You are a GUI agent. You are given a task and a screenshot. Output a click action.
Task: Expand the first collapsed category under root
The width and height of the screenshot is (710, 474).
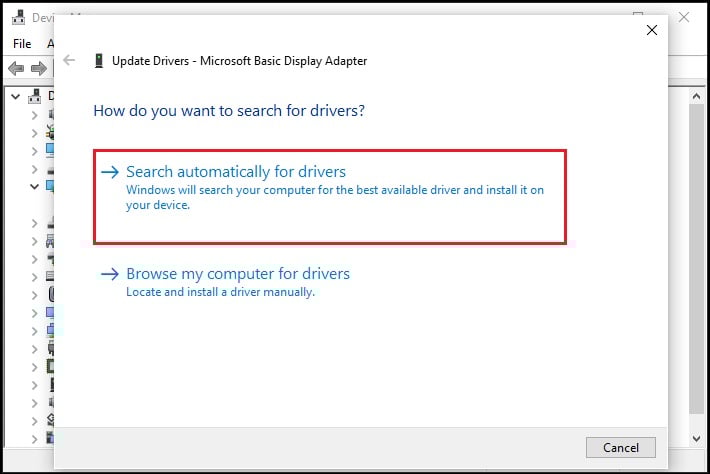[x=34, y=114]
